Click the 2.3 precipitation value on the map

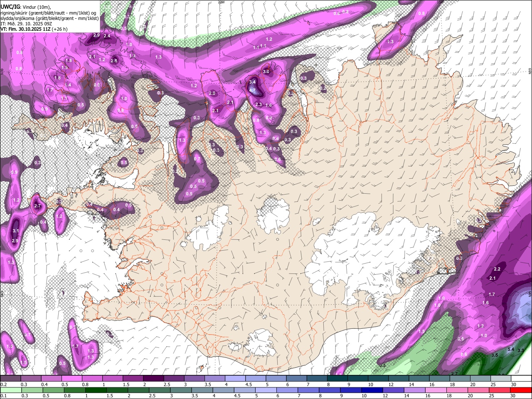(258, 104)
